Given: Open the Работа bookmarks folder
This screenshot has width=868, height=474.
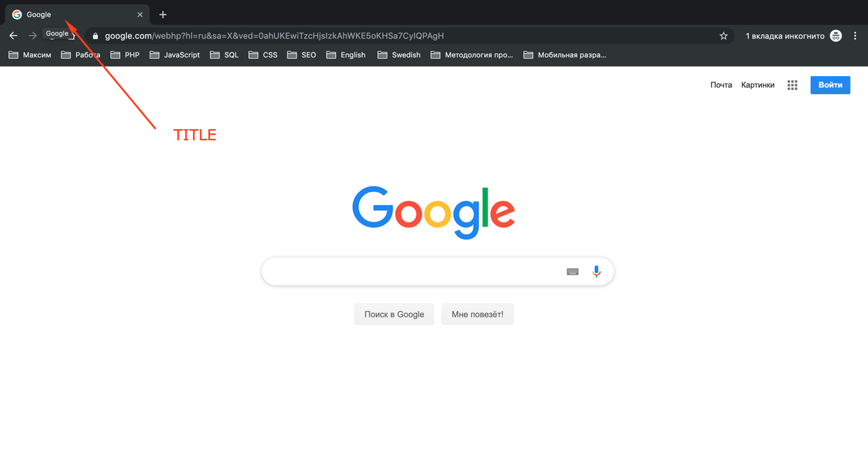Looking at the screenshot, I should pyautogui.click(x=81, y=55).
